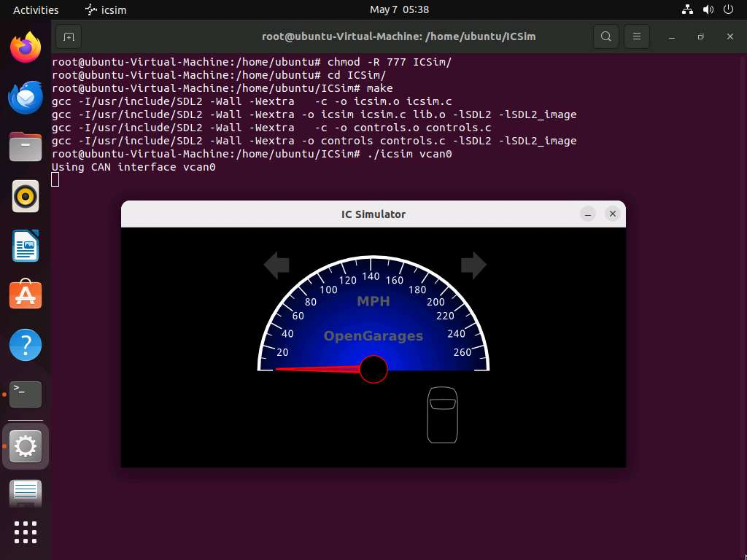Click the car door status outline
Screen dimensions: 747x560
coord(442,415)
